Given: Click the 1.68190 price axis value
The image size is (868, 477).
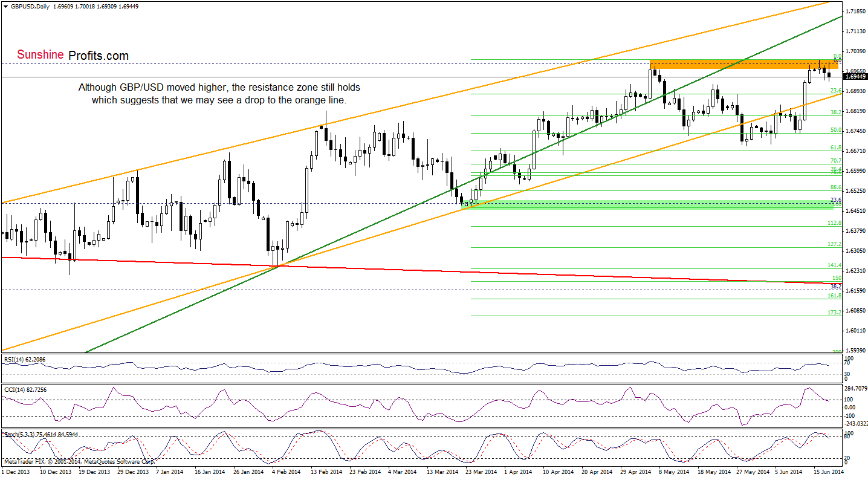Looking at the screenshot, I should (x=857, y=111).
